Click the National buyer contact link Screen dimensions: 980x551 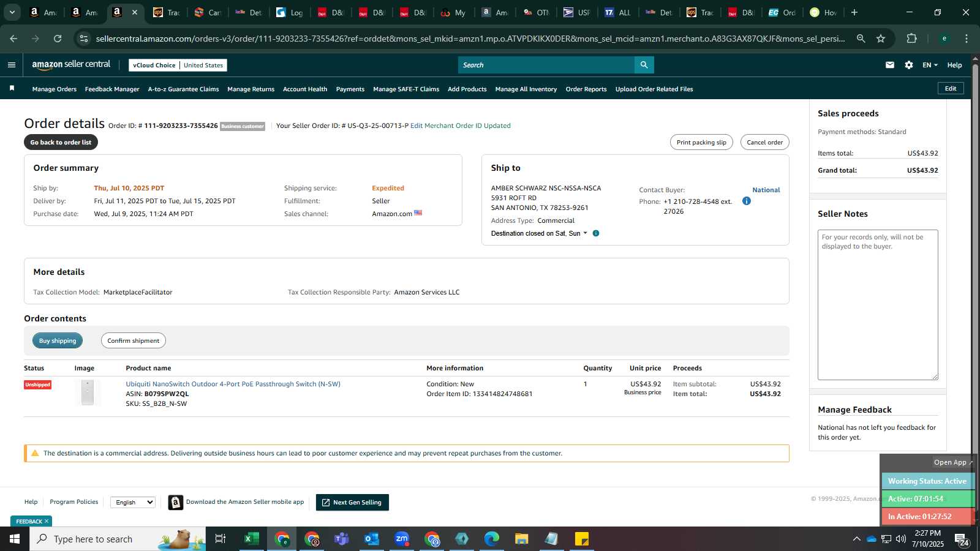pyautogui.click(x=766, y=190)
